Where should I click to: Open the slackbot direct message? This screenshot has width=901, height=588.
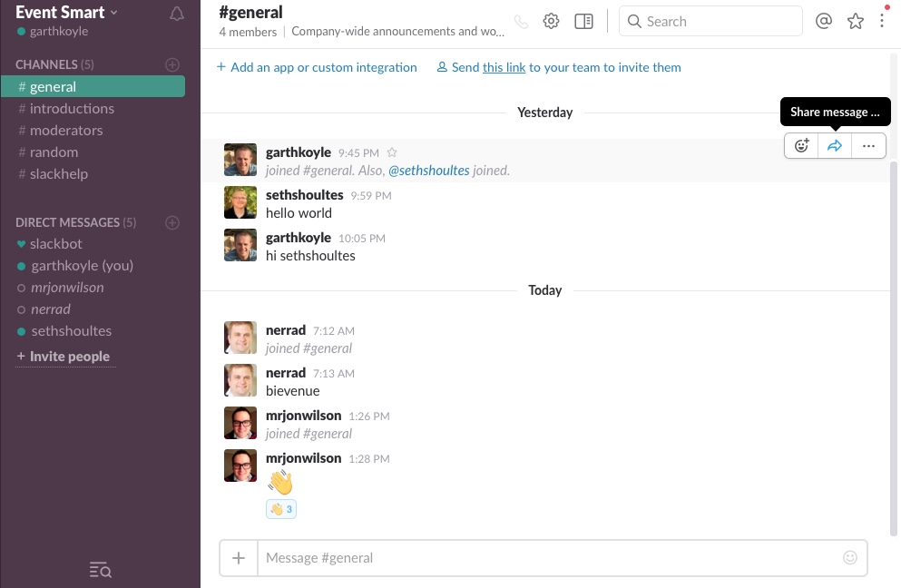tap(56, 243)
